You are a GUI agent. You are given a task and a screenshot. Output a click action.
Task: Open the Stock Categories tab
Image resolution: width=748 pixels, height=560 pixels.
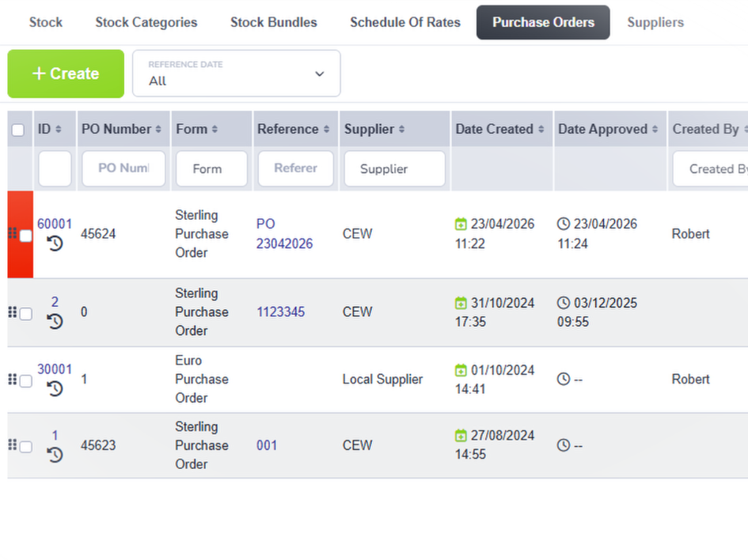(x=146, y=22)
